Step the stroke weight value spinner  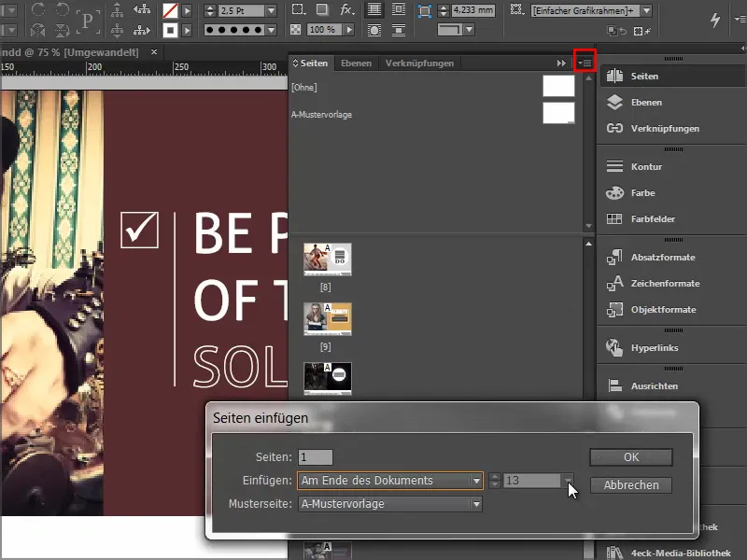tap(210, 10)
